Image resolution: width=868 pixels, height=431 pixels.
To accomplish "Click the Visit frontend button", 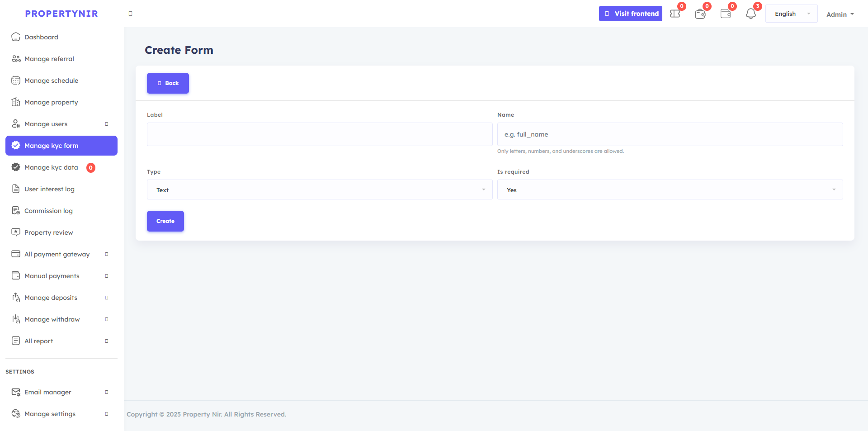I will [x=630, y=14].
